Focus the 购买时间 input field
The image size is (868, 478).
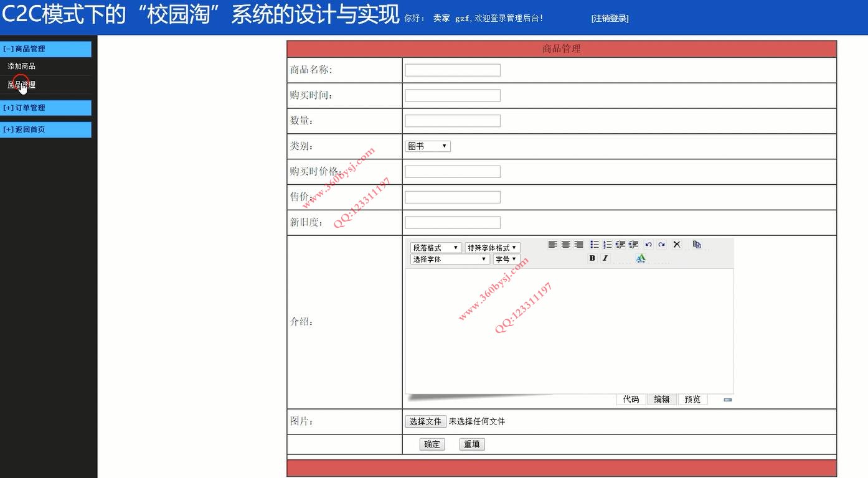[x=453, y=95]
